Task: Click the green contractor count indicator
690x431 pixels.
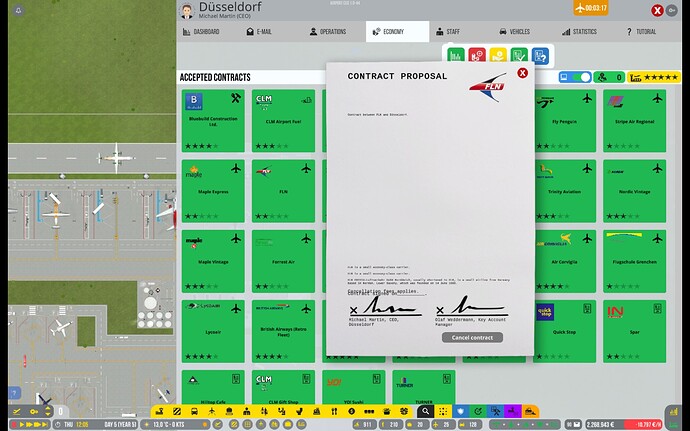Action: (x=609, y=77)
